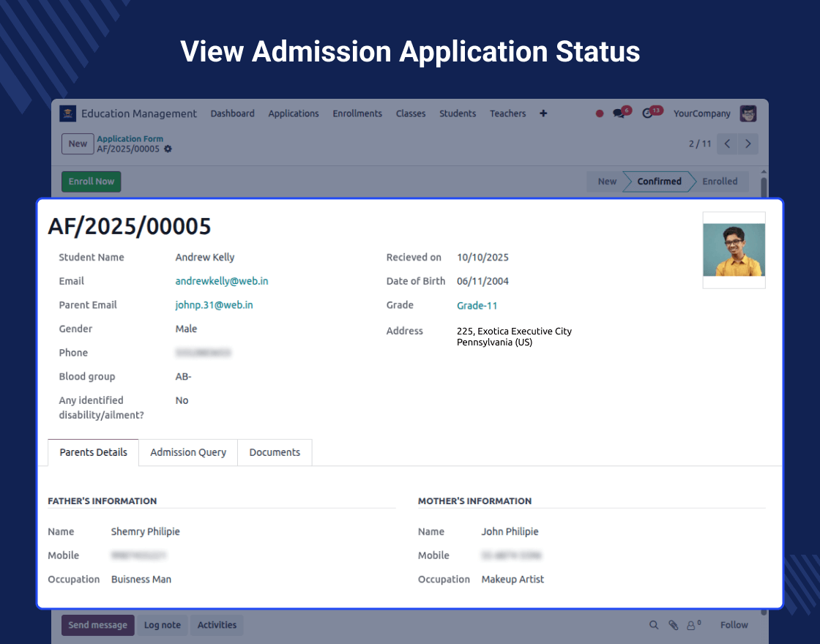Go to next record arrow
This screenshot has width=820, height=644.
748,143
